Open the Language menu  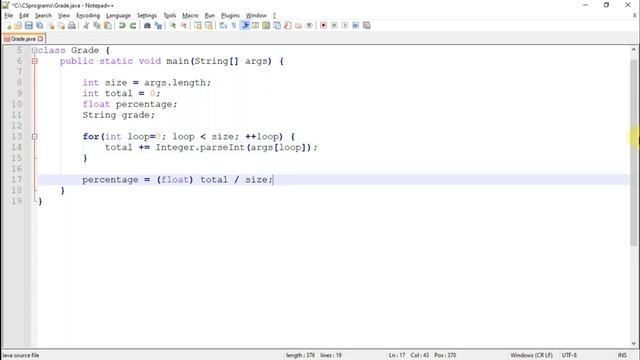(x=118, y=16)
